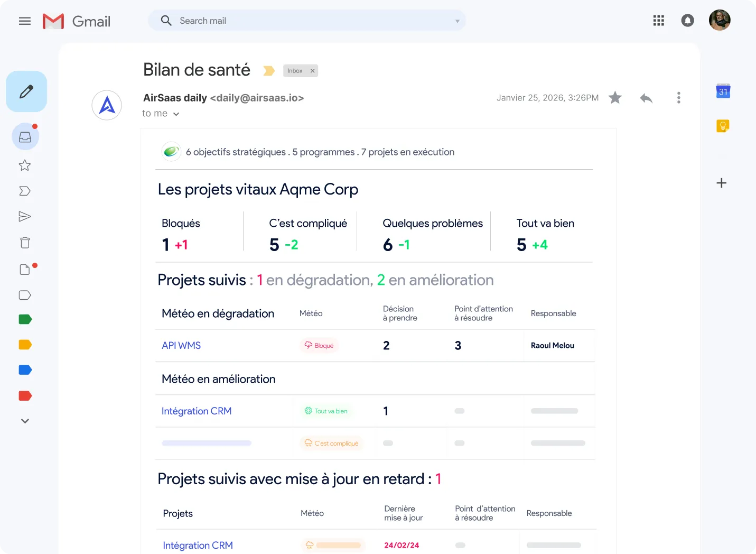Open the Intégration CRM project link

point(197,411)
